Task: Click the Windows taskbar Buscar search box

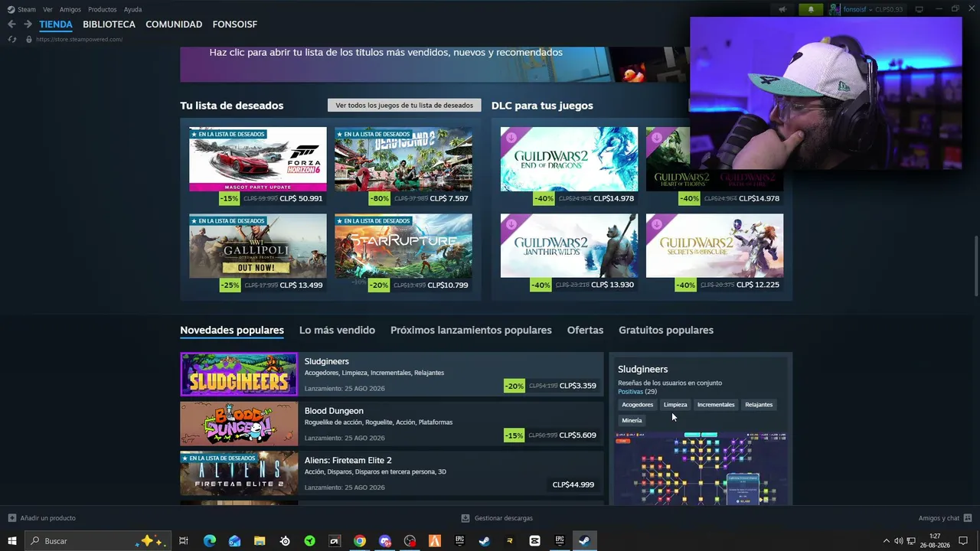Action: coord(97,541)
